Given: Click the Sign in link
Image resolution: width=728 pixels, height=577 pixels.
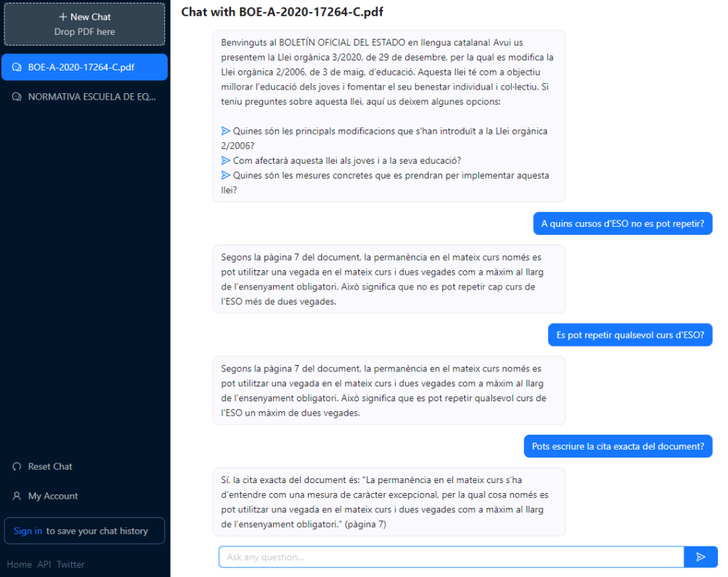Looking at the screenshot, I should [x=28, y=531].
